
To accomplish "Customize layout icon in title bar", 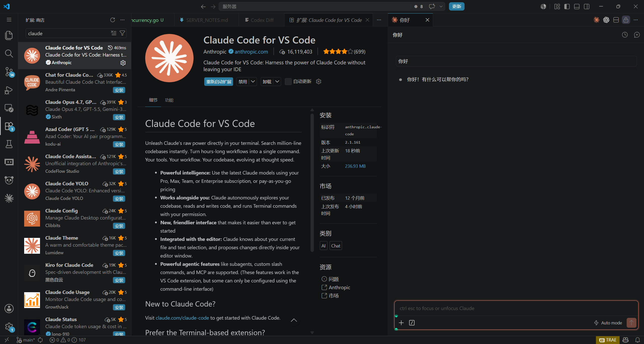I will pos(557,7).
